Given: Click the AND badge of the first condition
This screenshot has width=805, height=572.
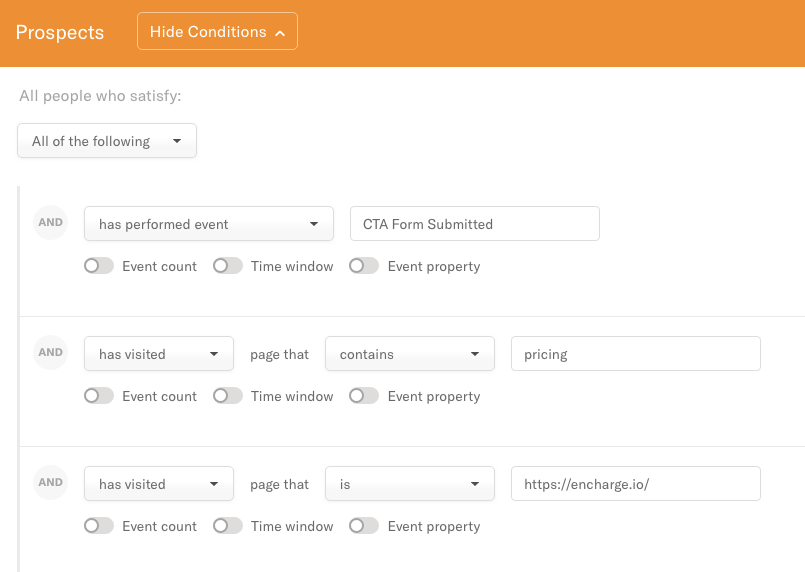Looking at the screenshot, I should click(50, 222).
